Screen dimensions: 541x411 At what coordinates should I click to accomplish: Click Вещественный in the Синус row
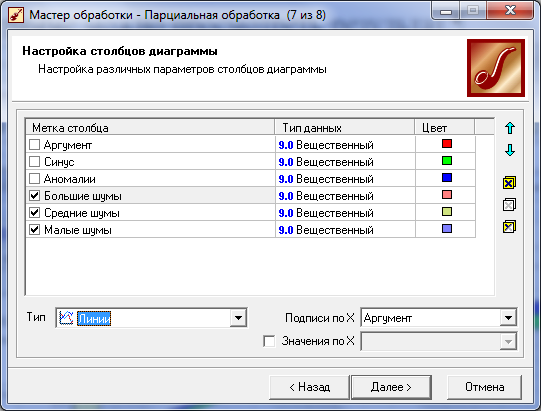click(x=335, y=162)
